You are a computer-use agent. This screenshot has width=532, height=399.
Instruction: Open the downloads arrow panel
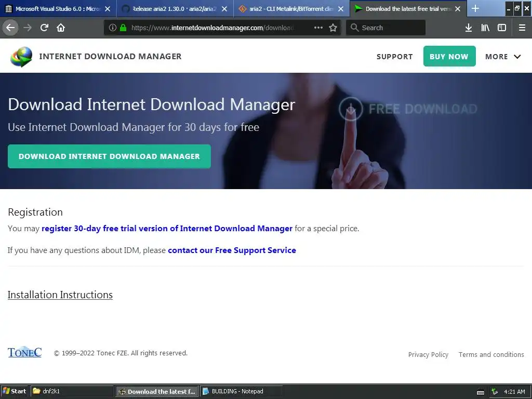pos(468,28)
